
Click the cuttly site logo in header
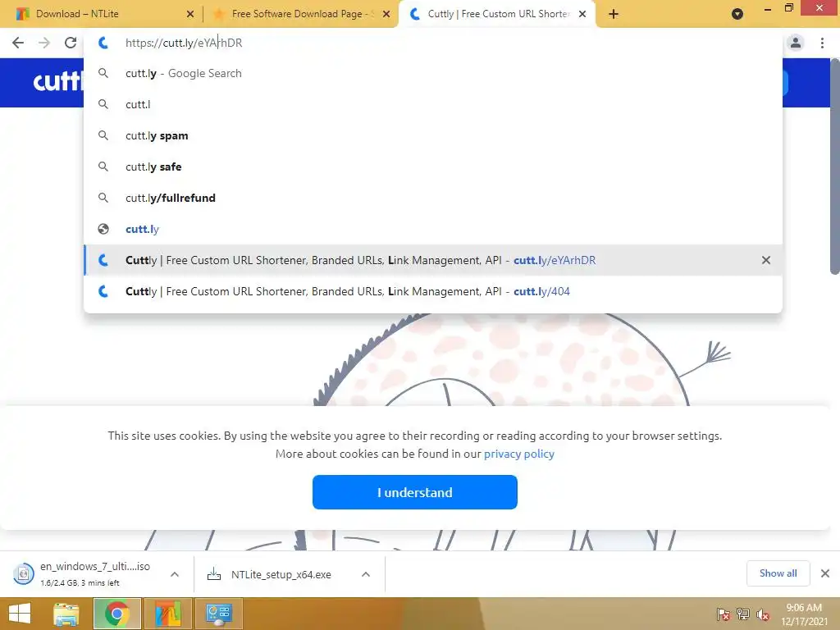(58, 82)
